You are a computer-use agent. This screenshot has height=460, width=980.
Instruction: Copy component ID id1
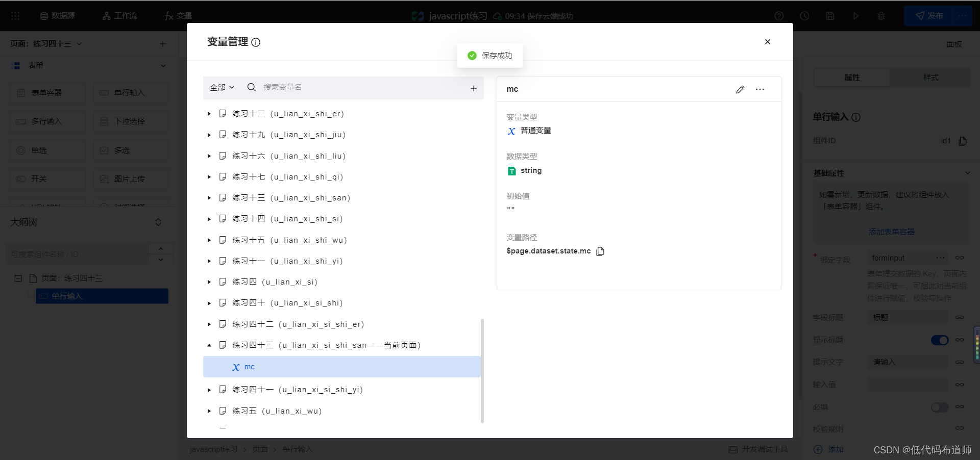pyautogui.click(x=963, y=141)
